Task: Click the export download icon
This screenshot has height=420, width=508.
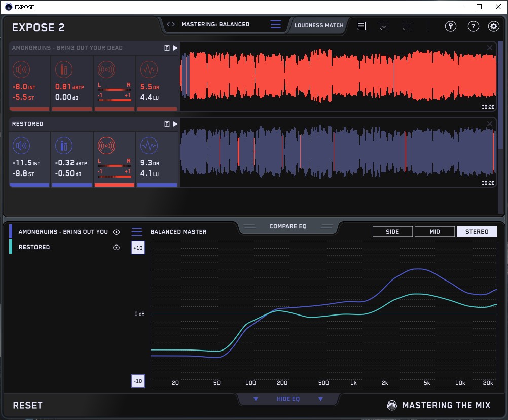Action: click(x=384, y=26)
